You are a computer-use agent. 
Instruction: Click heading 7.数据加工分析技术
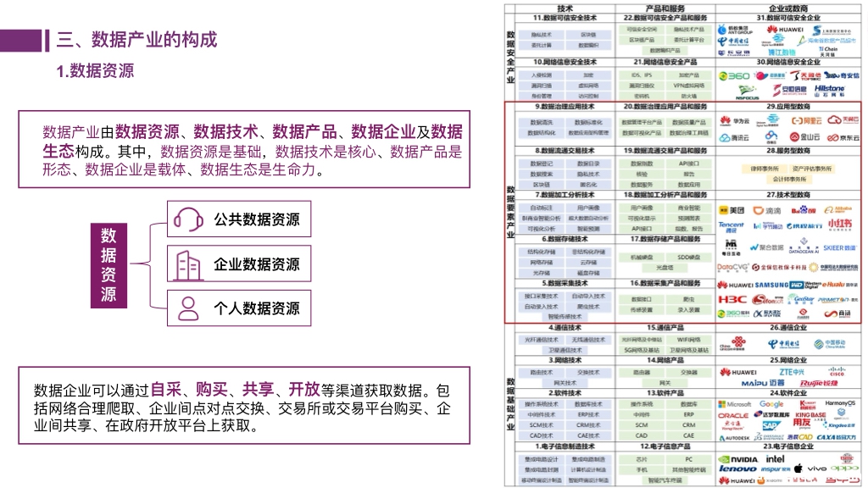point(565,195)
